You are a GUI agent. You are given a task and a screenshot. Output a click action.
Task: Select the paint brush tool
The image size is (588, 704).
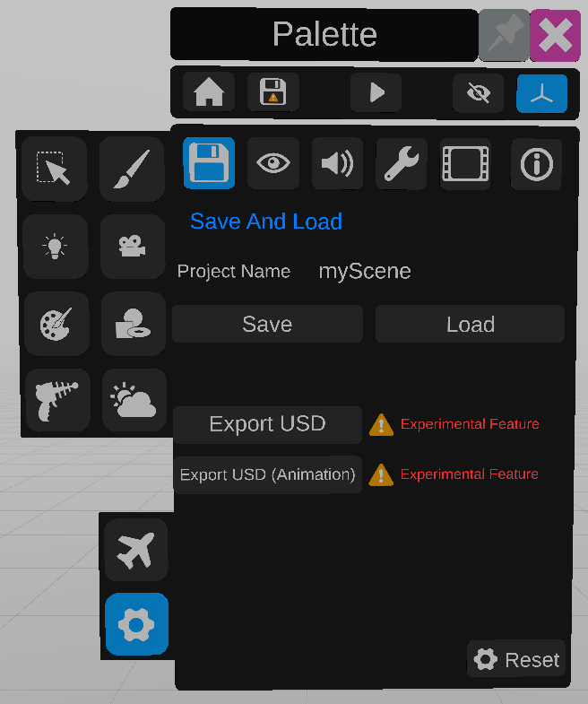132,169
